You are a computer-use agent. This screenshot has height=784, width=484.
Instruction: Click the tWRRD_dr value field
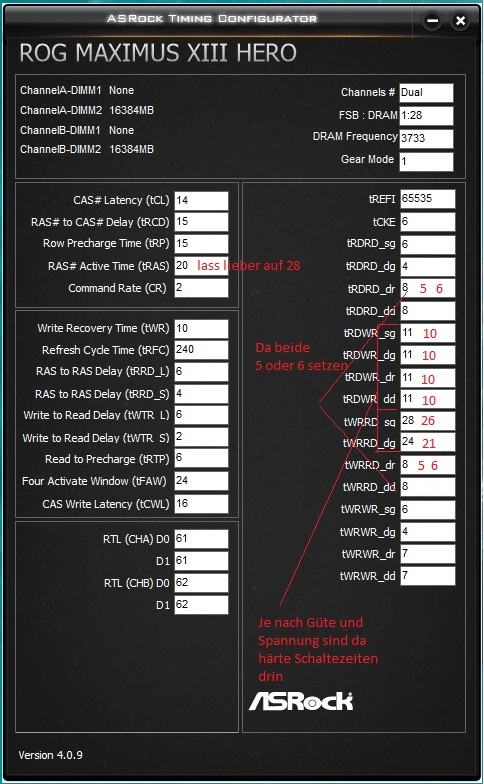click(428, 465)
